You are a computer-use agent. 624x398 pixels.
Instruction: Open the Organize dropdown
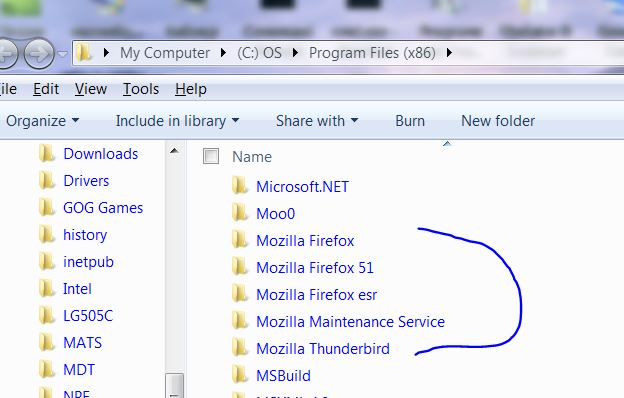tap(43, 121)
